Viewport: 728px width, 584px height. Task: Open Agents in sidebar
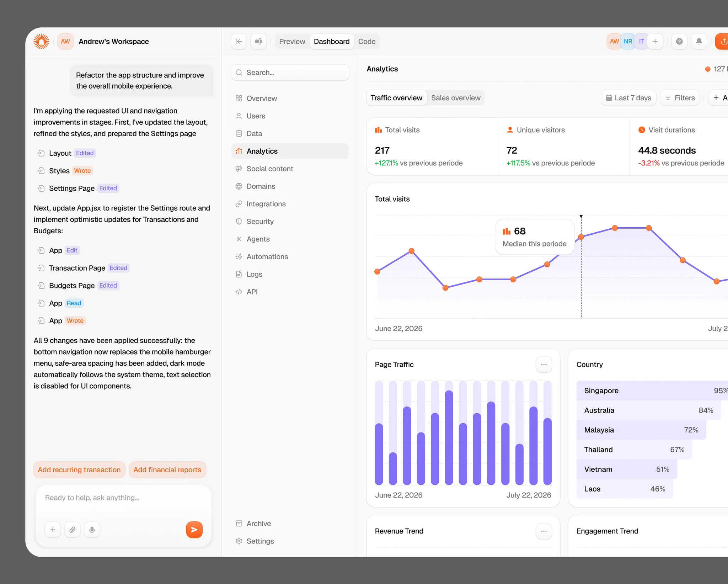[290, 239]
